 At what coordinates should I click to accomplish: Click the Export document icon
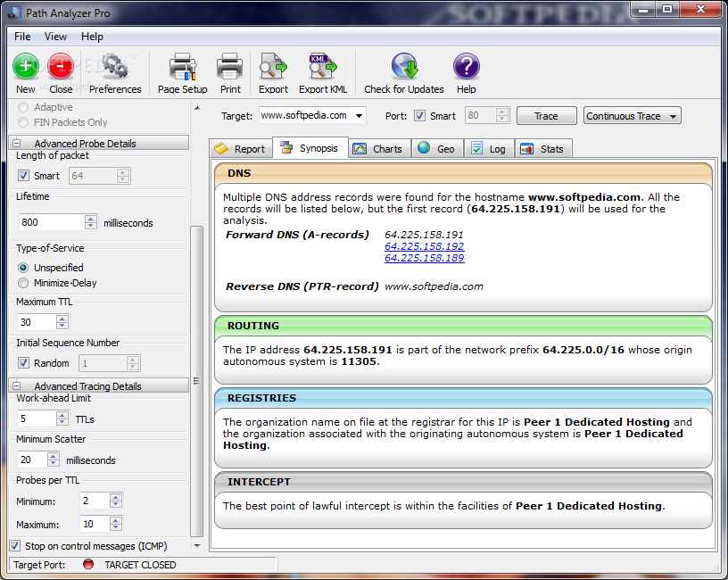[273, 66]
